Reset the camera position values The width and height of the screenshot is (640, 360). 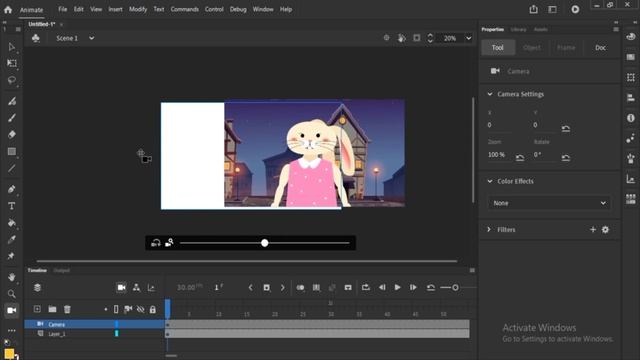click(566, 129)
